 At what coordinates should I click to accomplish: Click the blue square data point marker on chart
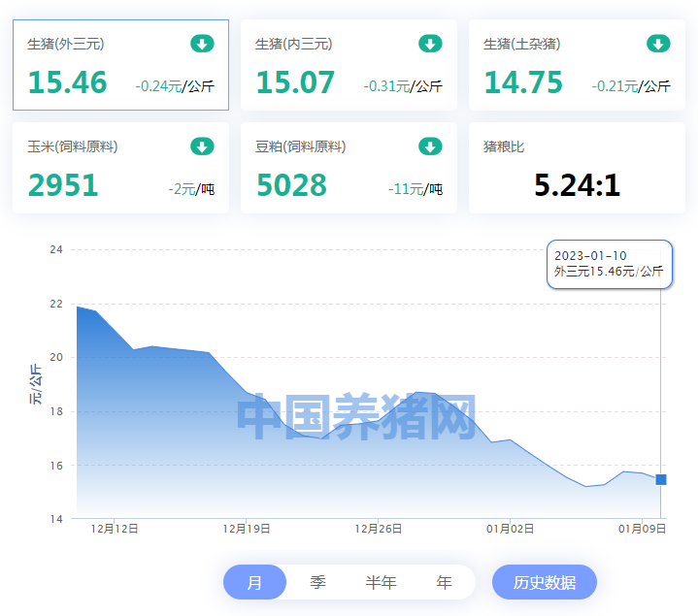tap(661, 479)
